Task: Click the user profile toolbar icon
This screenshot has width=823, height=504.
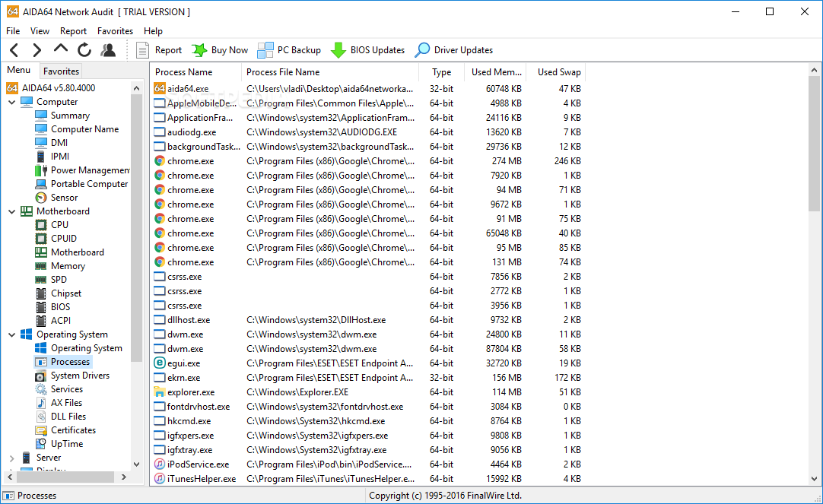Action: tap(108, 50)
